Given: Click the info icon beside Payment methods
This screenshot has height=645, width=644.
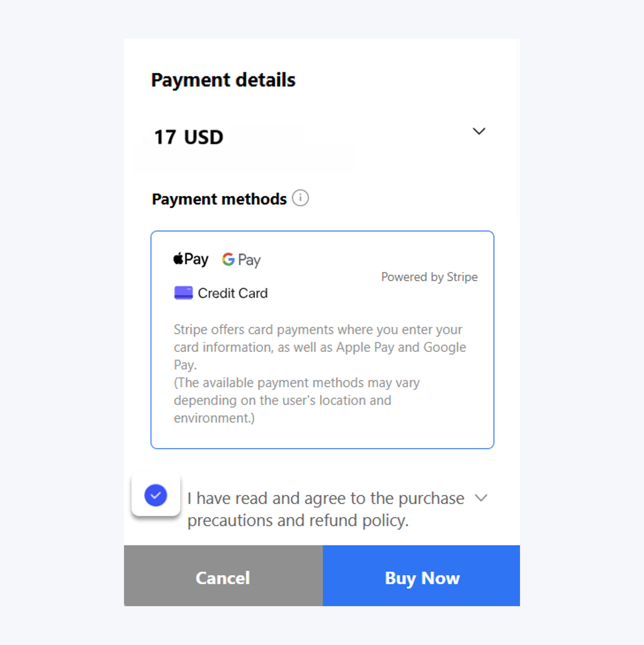Looking at the screenshot, I should [300, 198].
